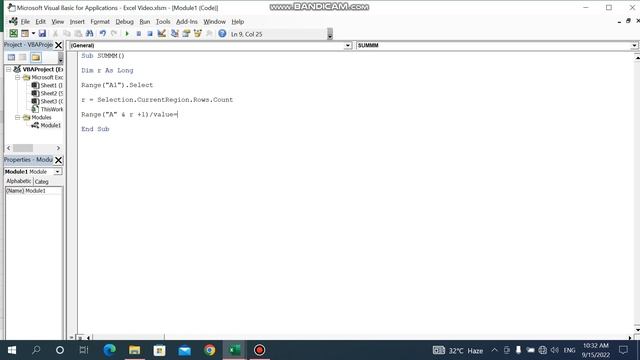
Task: Toggle Folders icon in Project panel
Action: (x=36, y=57)
